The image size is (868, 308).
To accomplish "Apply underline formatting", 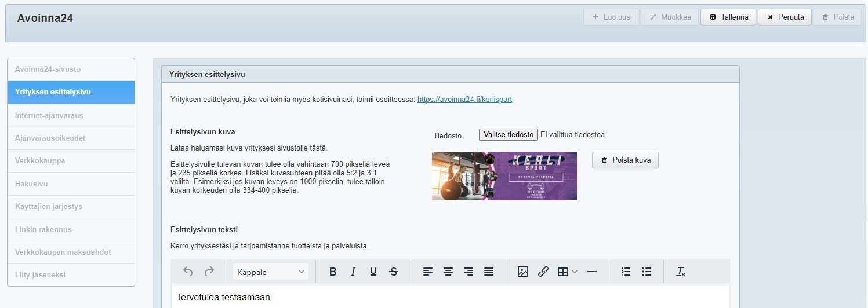I will point(373,272).
